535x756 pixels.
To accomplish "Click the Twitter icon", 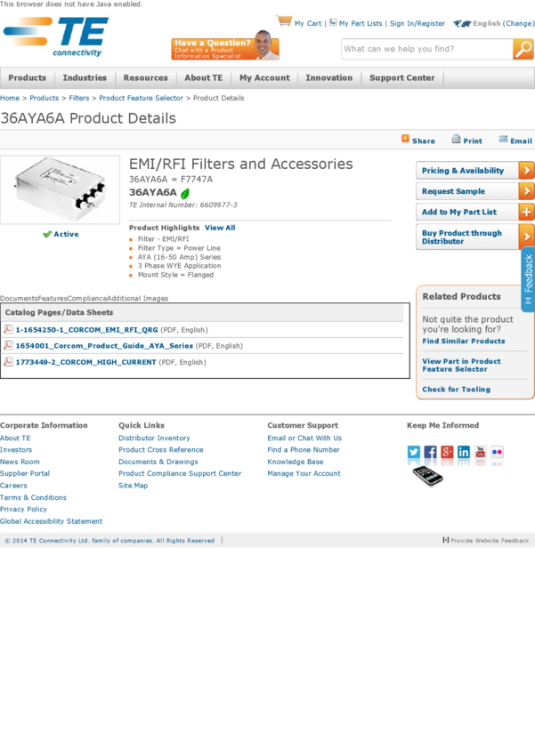I will pyautogui.click(x=414, y=453).
